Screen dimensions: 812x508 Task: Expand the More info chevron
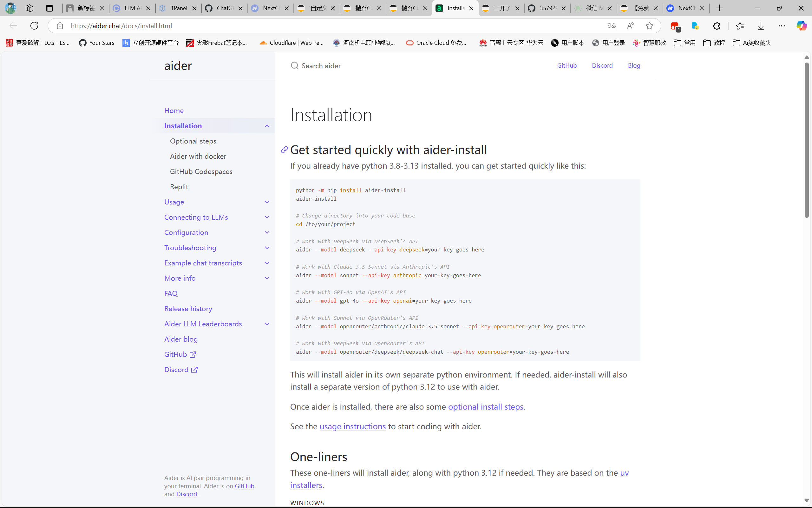(267, 278)
